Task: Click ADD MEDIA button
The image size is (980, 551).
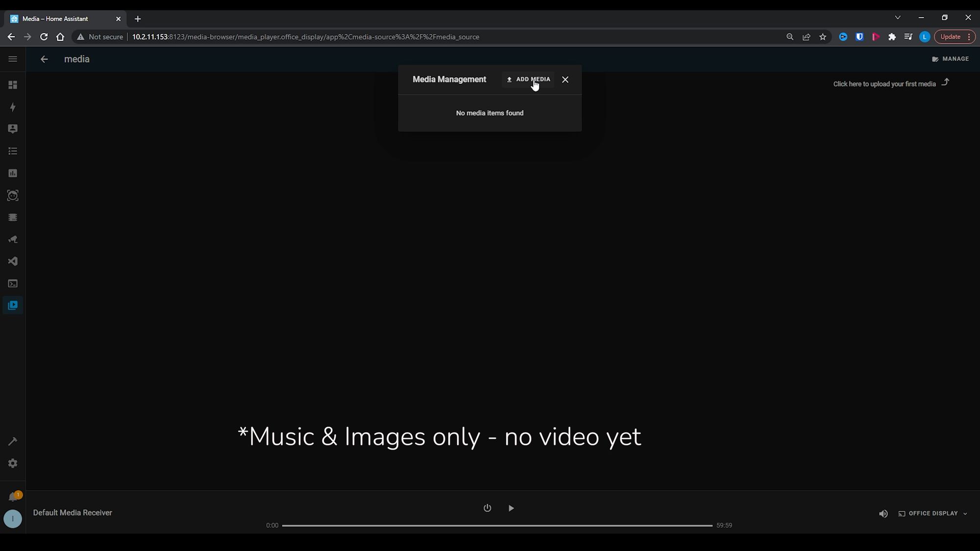Action: pos(528,79)
